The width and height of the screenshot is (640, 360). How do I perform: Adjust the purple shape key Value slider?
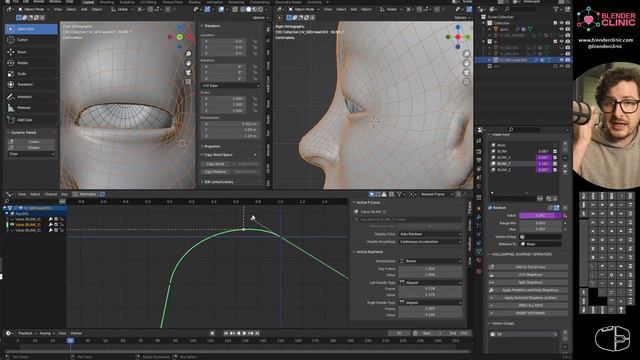[x=540, y=216]
